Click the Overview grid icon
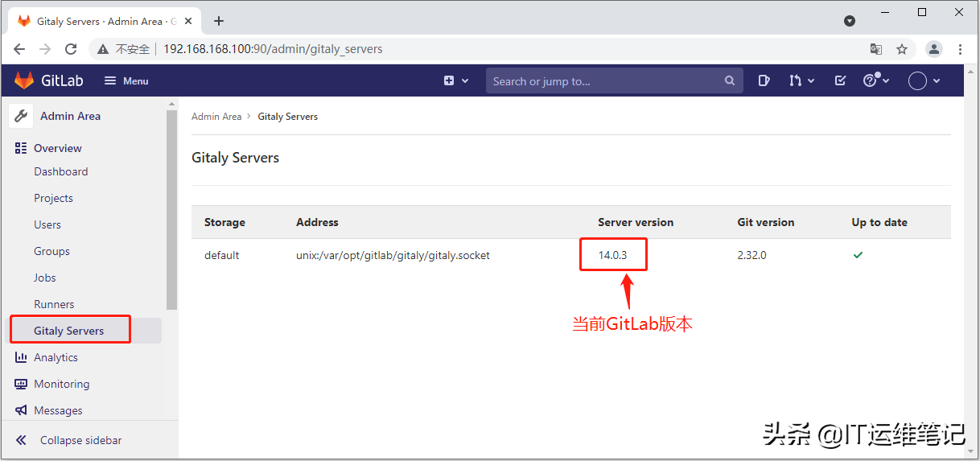Screen dimensions: 980x461 tap(21, 148)
